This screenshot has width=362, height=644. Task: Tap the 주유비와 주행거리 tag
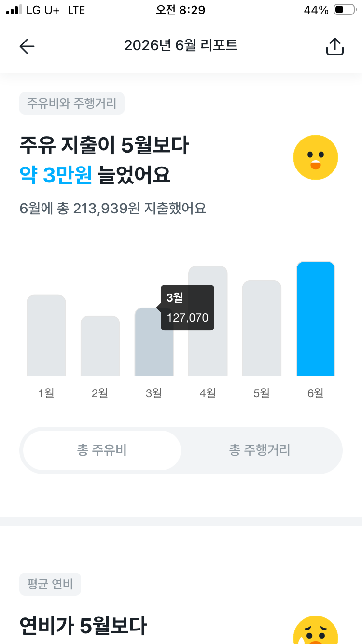[72, 103]
